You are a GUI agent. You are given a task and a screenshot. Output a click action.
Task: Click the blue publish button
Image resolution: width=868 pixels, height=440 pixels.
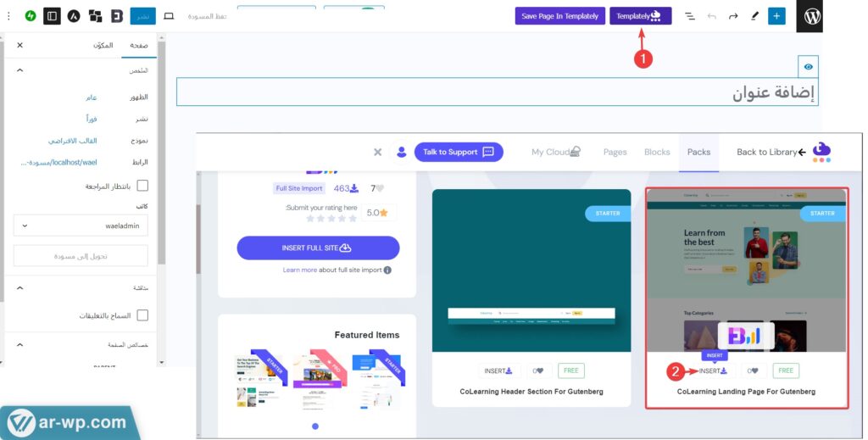142,16
